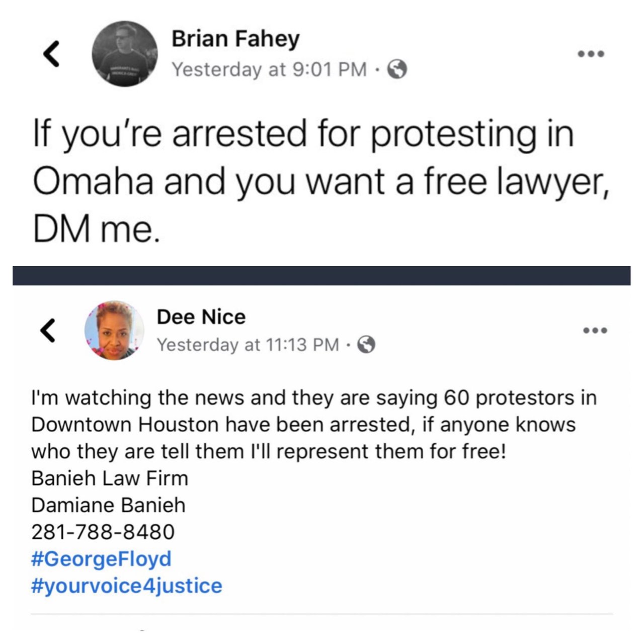Screen dimensions: 644x644
Task: Select the Banieh Law Firm line
Action: (110, 478)
